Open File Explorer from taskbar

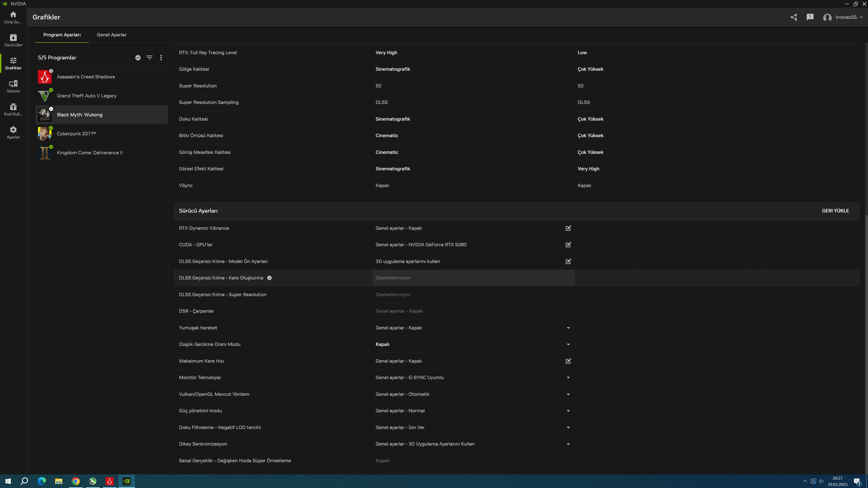click(x=59, y=481)
